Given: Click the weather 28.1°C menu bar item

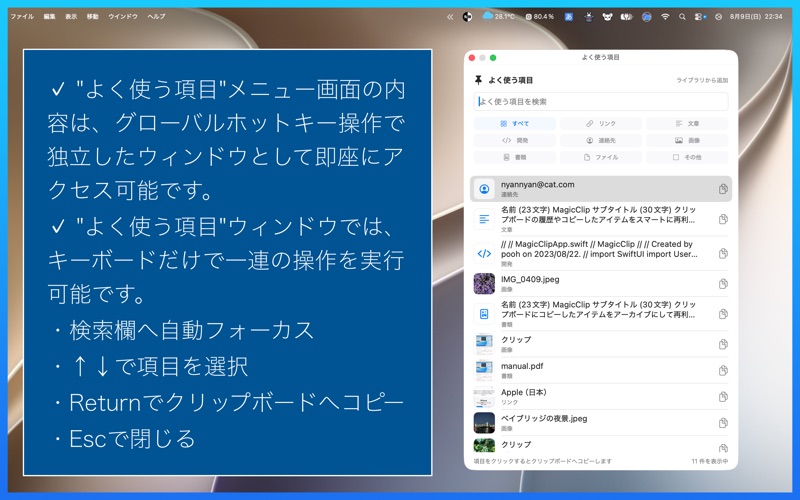Looking at the screenshot, I should 498,16.
